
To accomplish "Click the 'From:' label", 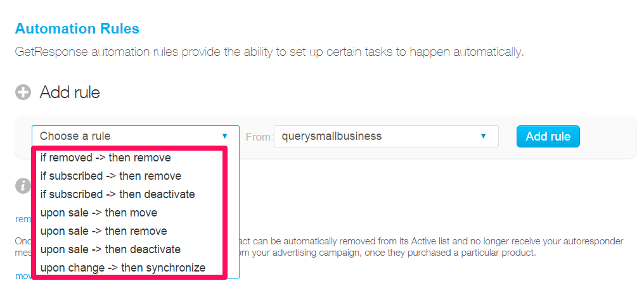I will tap(259, 137).
